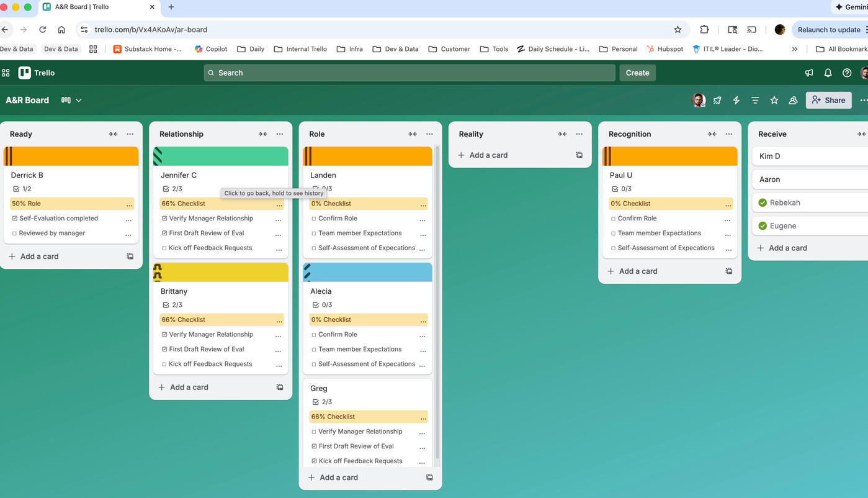Click the Trello search field
Viewport: 868px width, 498px height.
[x=409, y=73]
